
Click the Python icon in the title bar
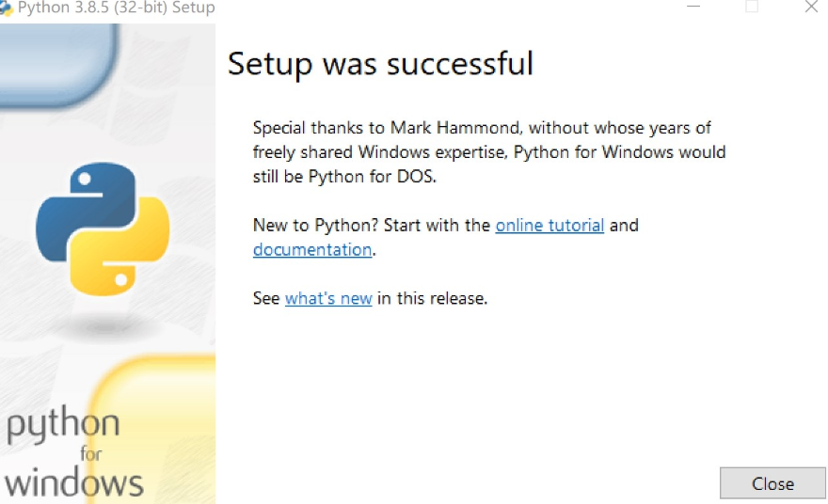[x=6, y=8]
